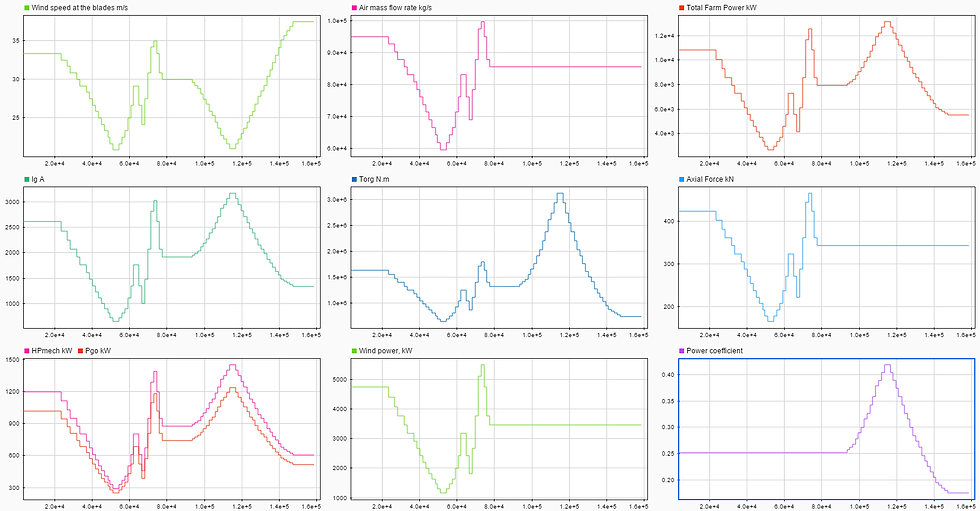Select the Wind power, kW legend label
Viewport: 980px width, 511px height.
pyautogui.click(x=386, y=350)
